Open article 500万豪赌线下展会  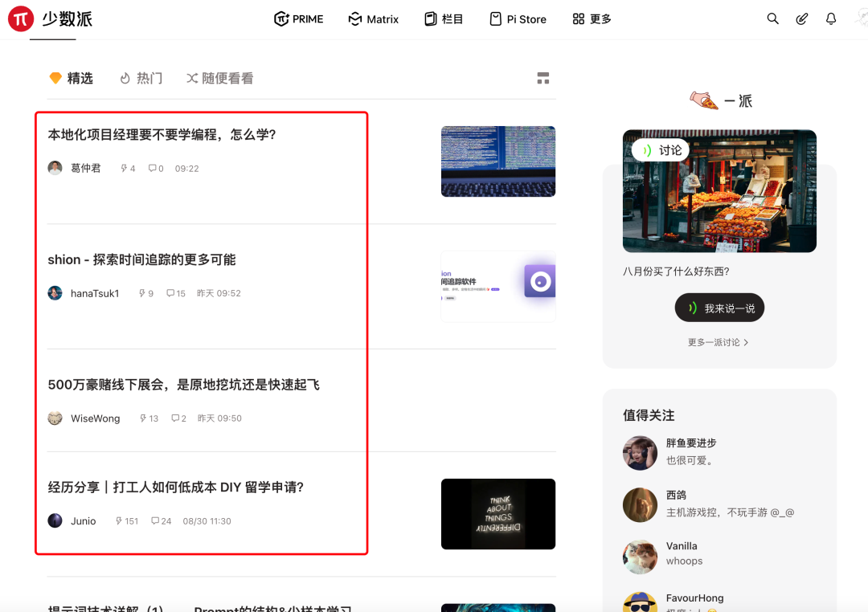pyautogui.click(x=184, y=385)
